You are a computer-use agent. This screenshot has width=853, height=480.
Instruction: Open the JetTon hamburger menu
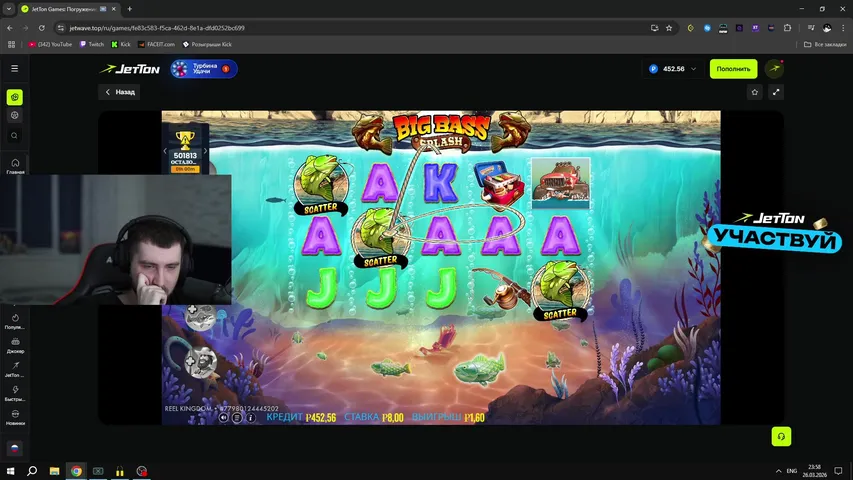[x=15, y=69]
